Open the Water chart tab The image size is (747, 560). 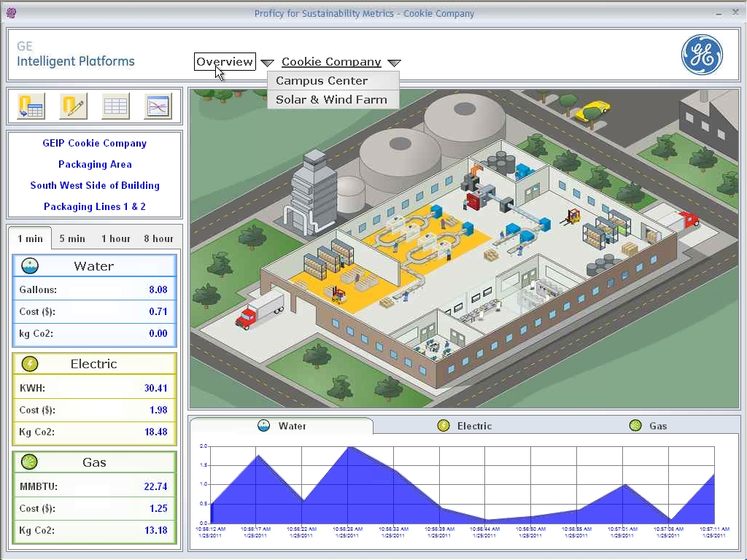(282, 426)
